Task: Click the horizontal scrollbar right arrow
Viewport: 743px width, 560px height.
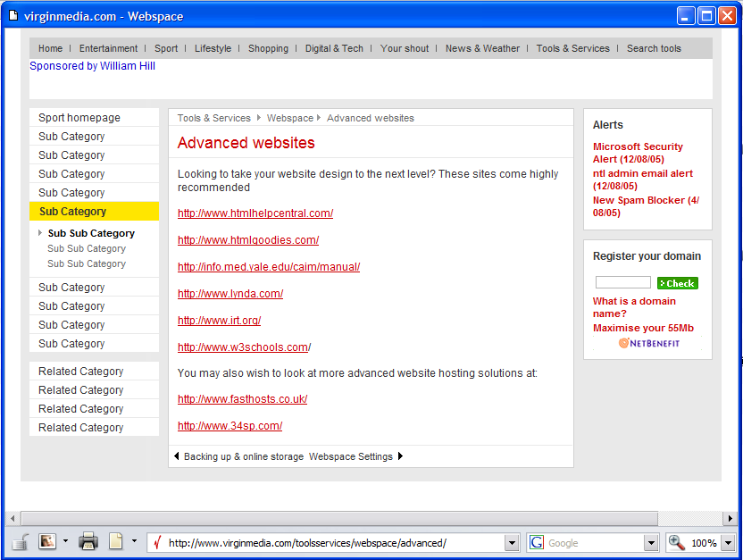Action: (730, 518)
